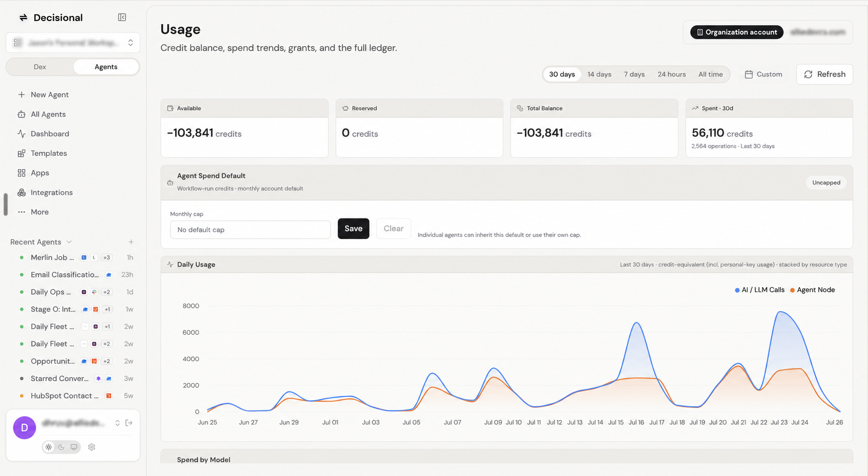The height and width of the screenshot is (476, 868).
Task: Select the 14 days range
Action: coord(600,74)
